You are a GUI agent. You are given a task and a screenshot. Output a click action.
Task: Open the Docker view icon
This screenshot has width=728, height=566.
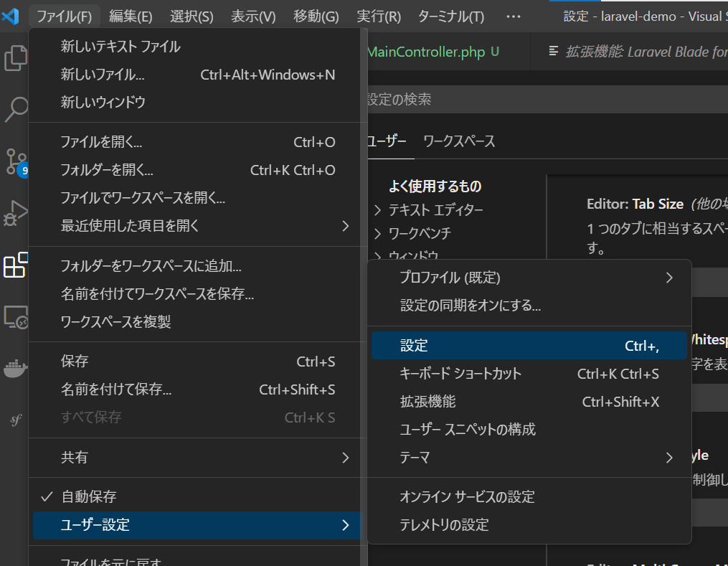(x=15, y=368)
